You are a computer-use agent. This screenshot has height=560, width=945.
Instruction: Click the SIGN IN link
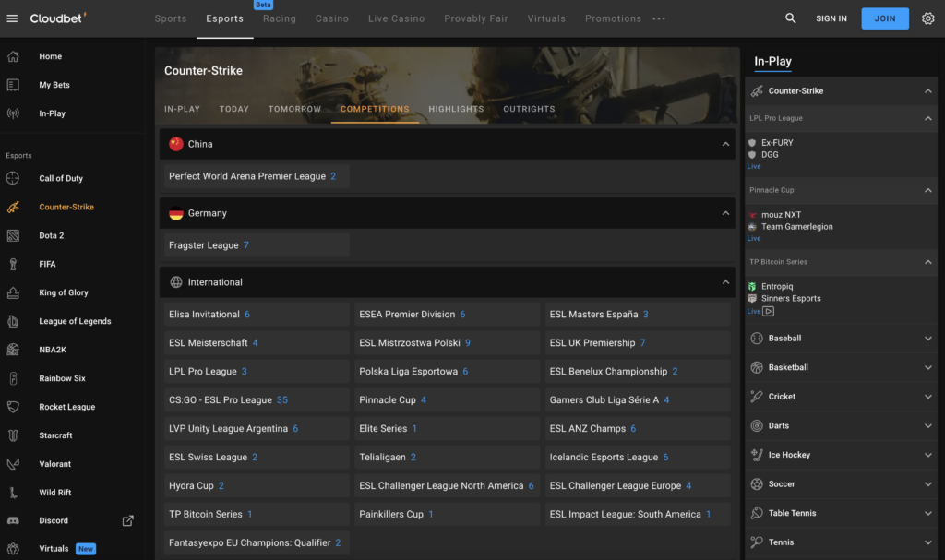831,18
